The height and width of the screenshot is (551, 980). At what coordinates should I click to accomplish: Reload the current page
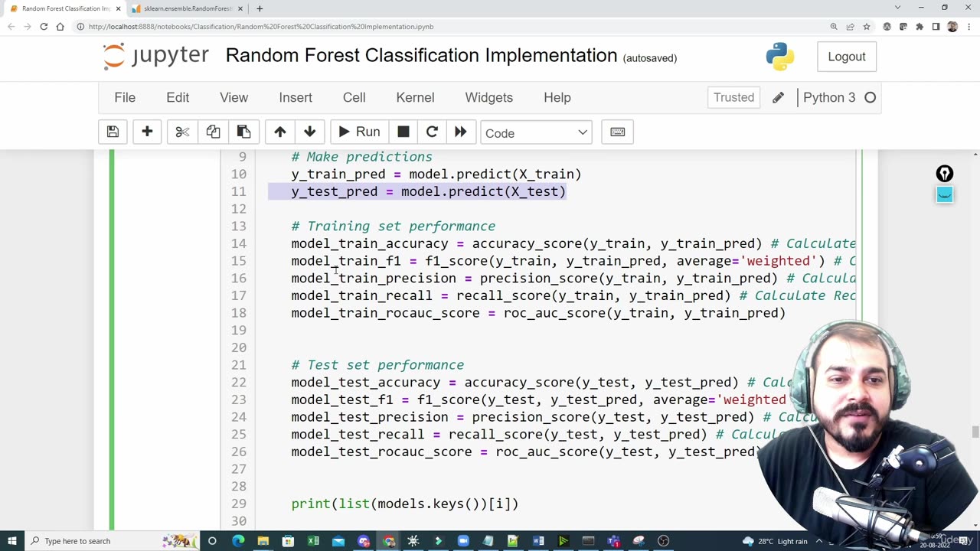[x=44, y=27]
